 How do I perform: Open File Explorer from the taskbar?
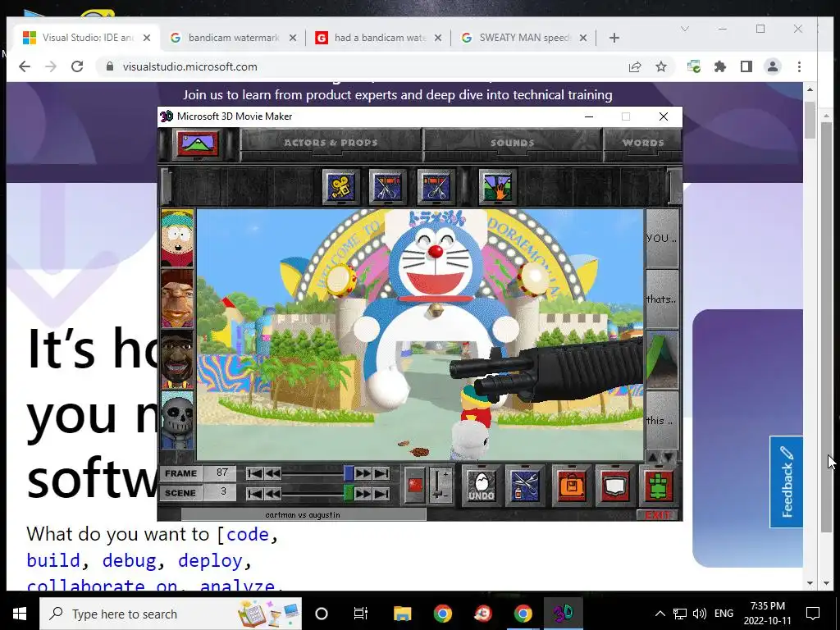402,614
